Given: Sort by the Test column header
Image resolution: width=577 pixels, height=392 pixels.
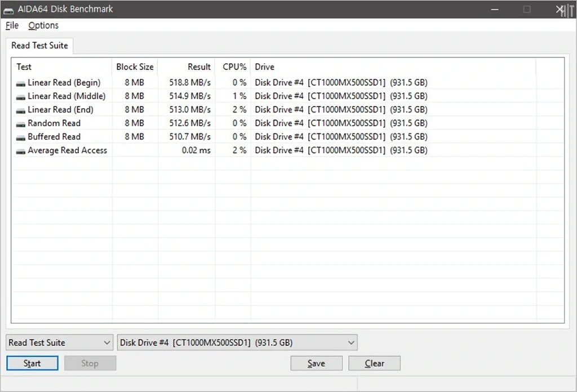Looking at the screenshot, I should coord(62,67).
